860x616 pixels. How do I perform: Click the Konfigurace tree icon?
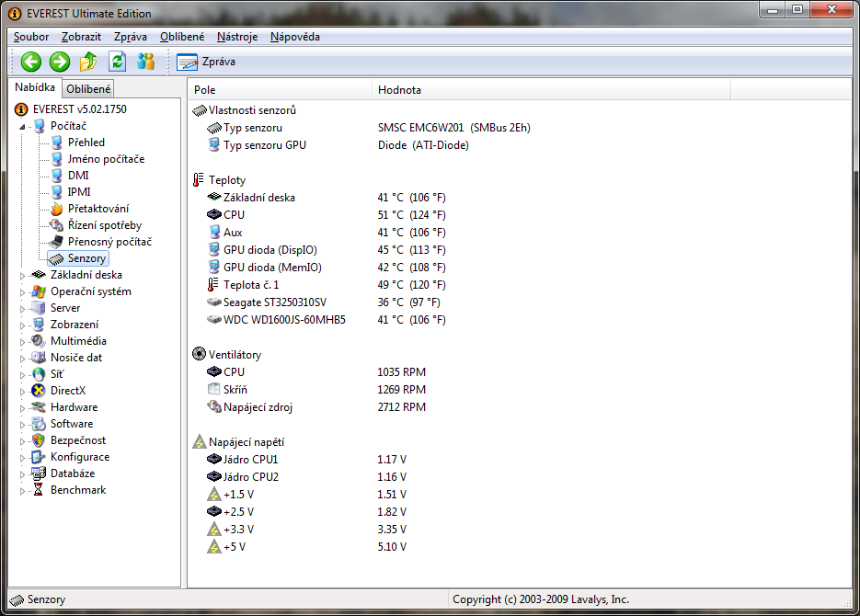[39, 457]
